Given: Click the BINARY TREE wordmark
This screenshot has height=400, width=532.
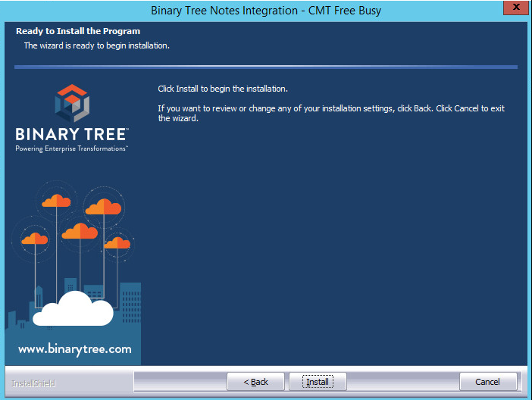Looking at the screenshot, I should (71, 134).
